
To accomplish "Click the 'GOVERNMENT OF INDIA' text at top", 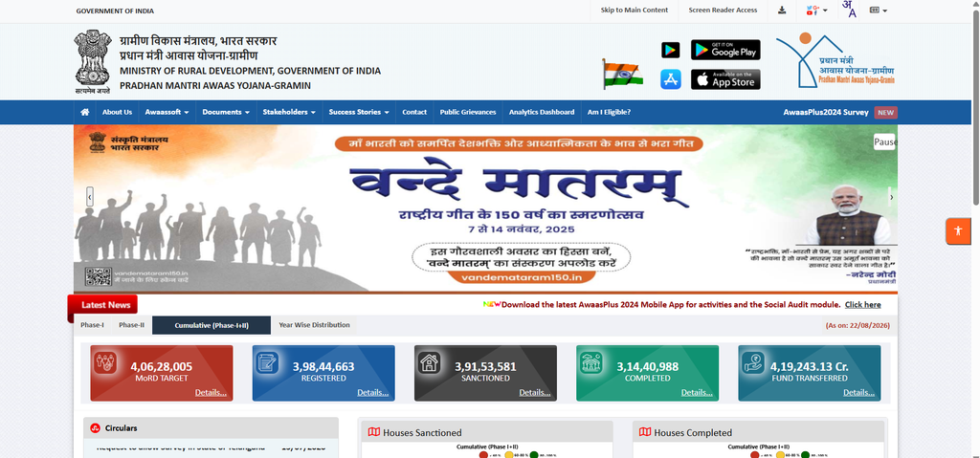I will click(x=115, y=11).
